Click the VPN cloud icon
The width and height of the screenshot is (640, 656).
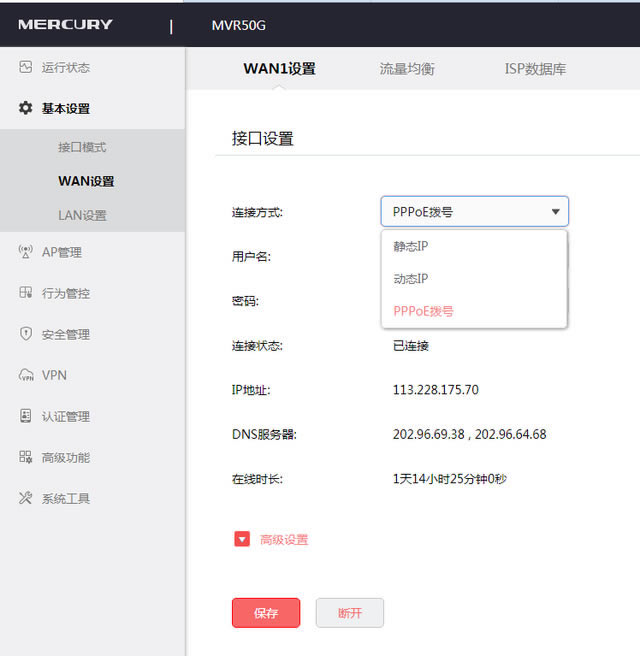coord(26,375)
